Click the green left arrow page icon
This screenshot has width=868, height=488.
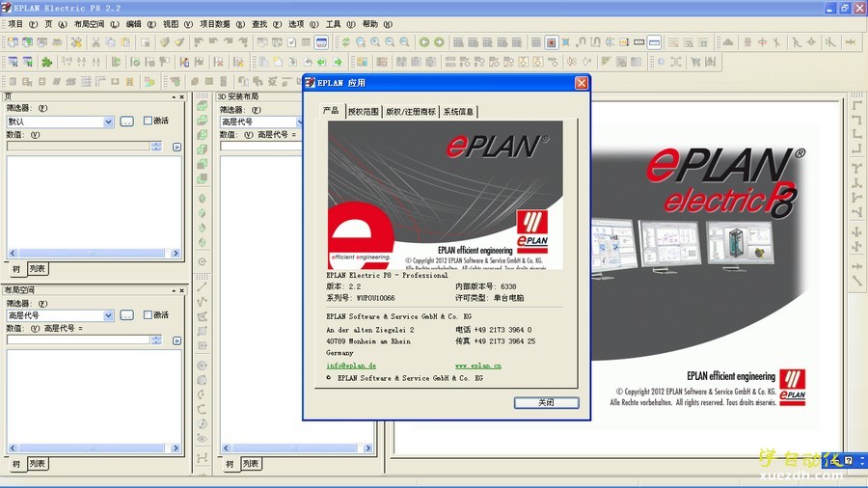coord(322,62)
